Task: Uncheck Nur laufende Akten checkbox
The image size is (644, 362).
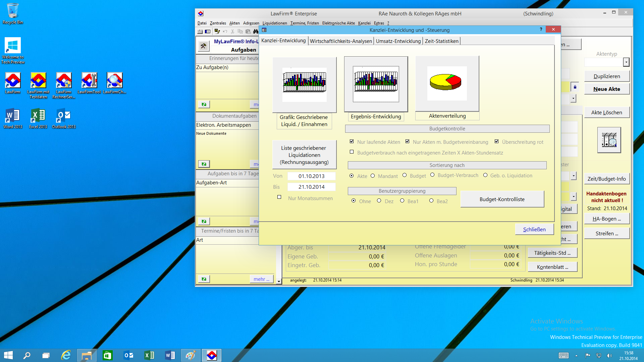Action: (352, 141)
